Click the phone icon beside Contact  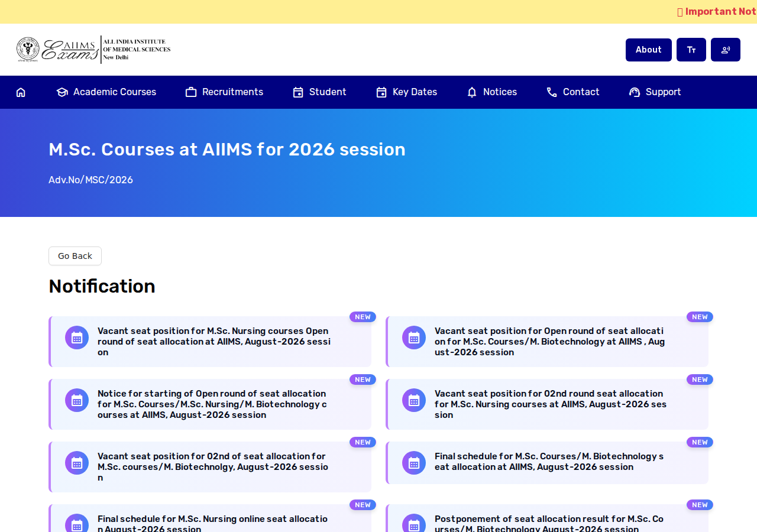pyautogui.click(x=552, y=92)
